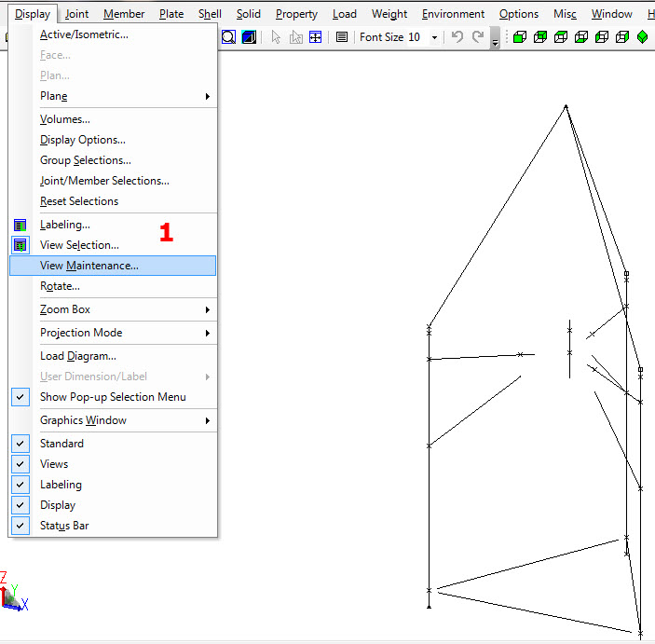Choose View Selection... entry

point(113,245)
